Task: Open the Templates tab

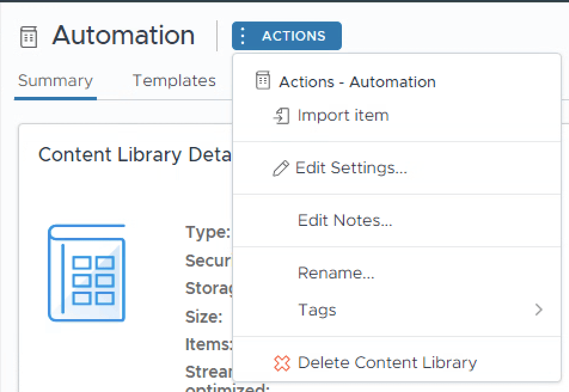Action: pyautogui.click(x=174, y=81)
